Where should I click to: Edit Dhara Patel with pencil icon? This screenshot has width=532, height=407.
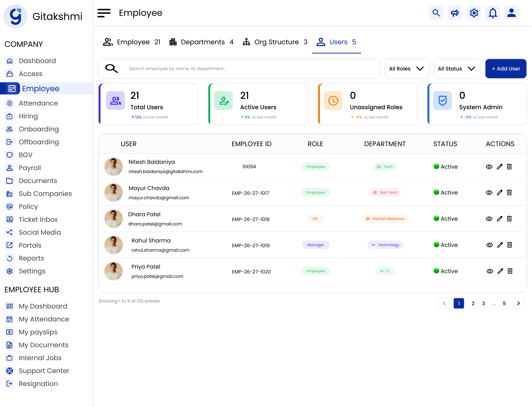click(x=499, y=219)
